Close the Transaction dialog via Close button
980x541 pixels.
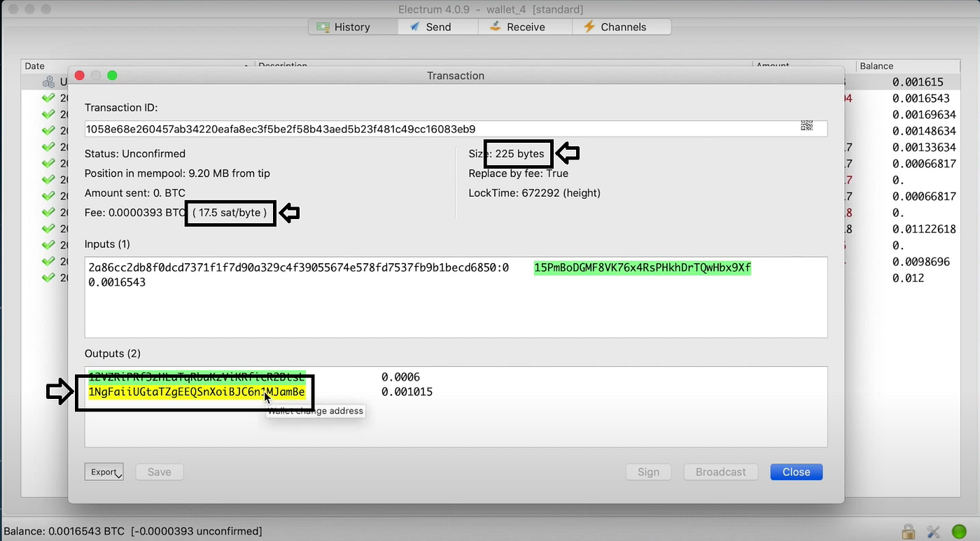coord(796,472)
